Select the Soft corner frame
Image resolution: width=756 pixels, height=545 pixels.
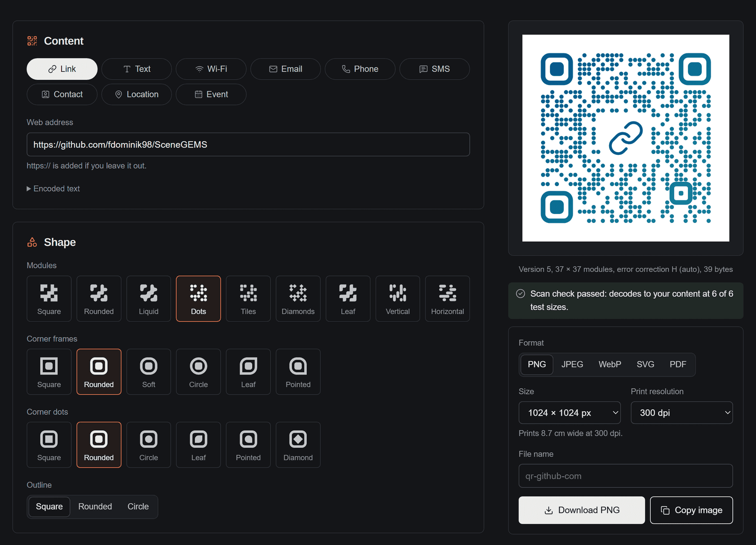point(149,372)
